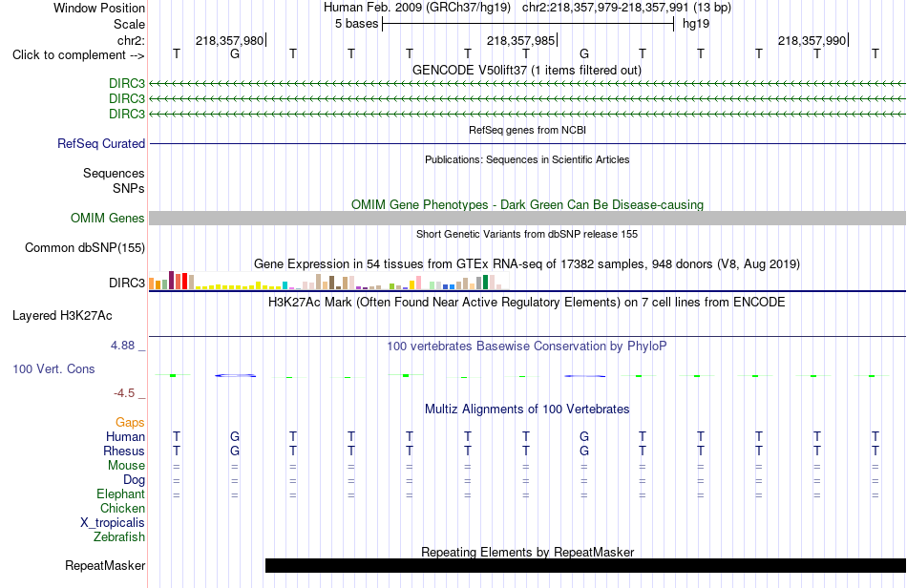Viewport: 907px width, 588px height.
Task: Click "Short Genetic Variants from dbSNP release 155"
Action: [x=527, y=234]
